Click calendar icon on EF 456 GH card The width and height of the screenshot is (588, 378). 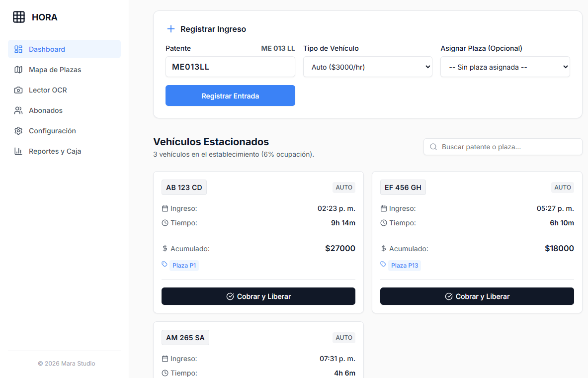(384, 208)
